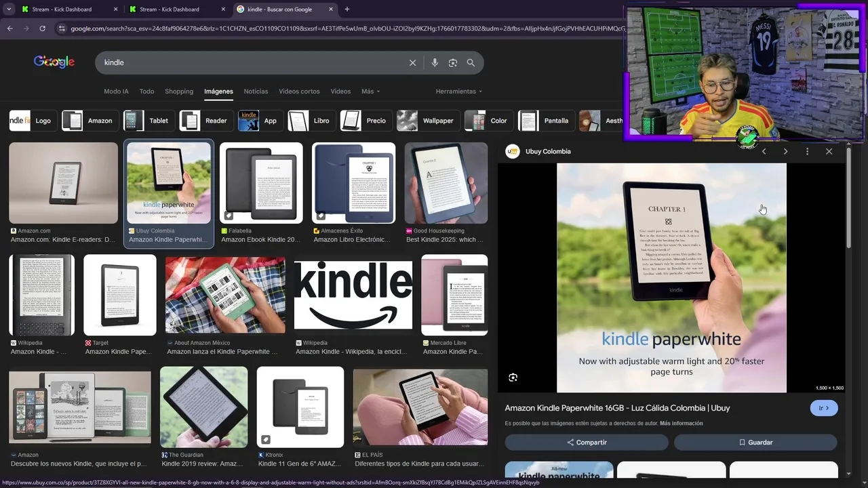868x488 pixels.
Task: Filter images by App chip
Action: 260,121
